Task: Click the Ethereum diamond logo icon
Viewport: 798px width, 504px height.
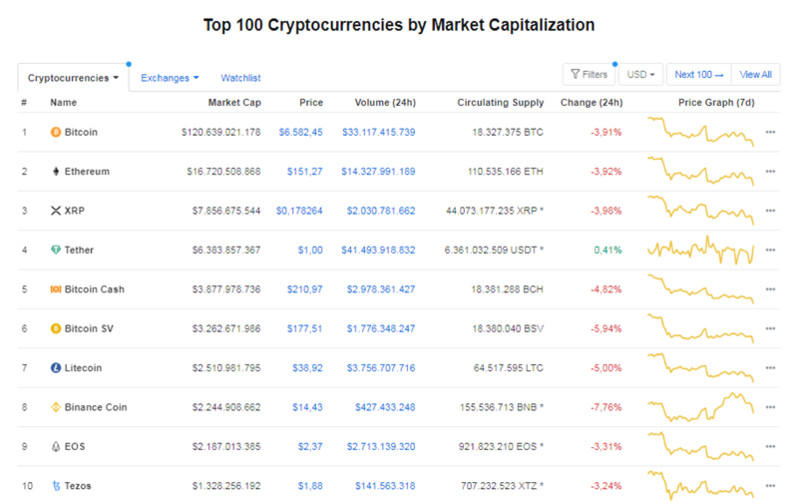Action: (55, 171)
